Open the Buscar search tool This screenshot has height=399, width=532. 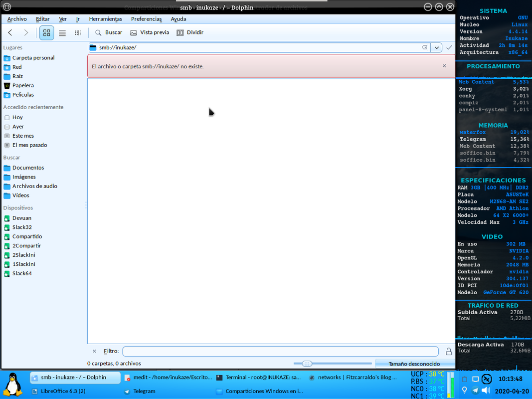(x=109, y=32)
